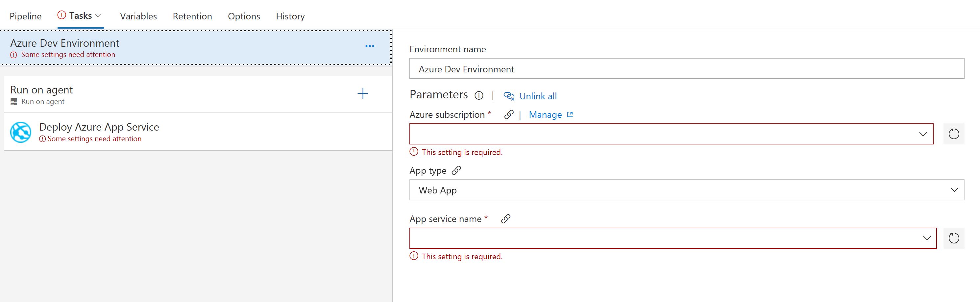
Task: Refresh the App service name list
Action: [x=953, y=239]
